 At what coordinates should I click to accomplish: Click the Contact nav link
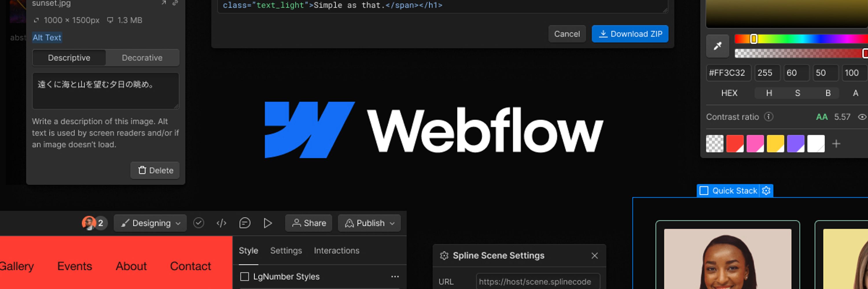(x=190, y=266)
